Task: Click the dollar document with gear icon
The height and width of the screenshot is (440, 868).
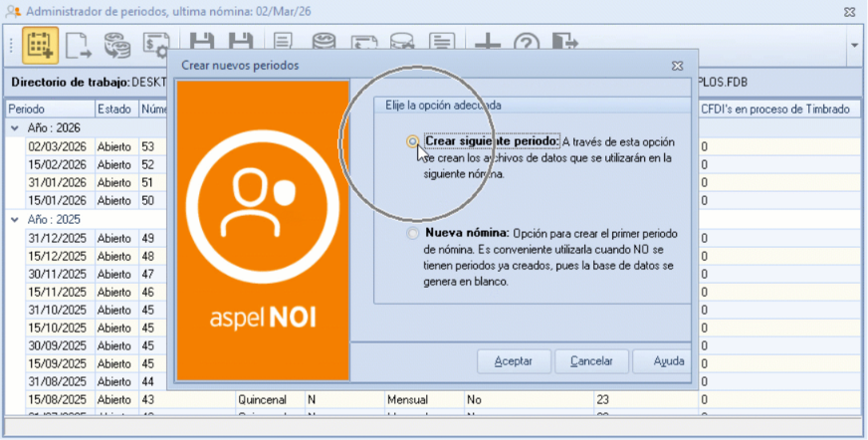Action: [156, 46]
